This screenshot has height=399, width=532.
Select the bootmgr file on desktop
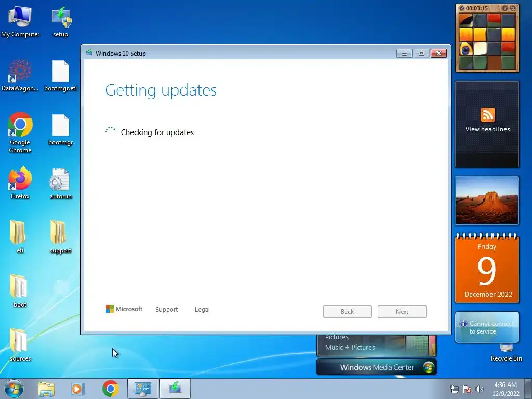pyautogui.click(x=60, y=129)
